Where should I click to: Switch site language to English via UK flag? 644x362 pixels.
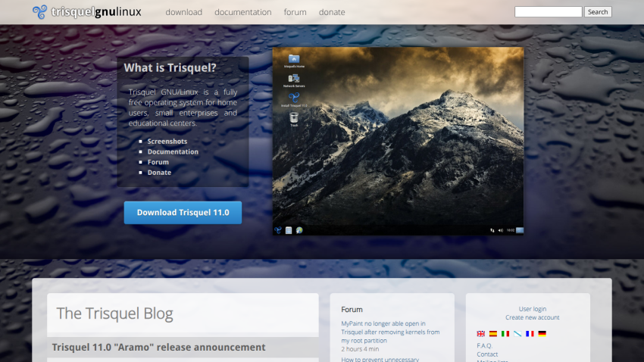tap(480, 334)
